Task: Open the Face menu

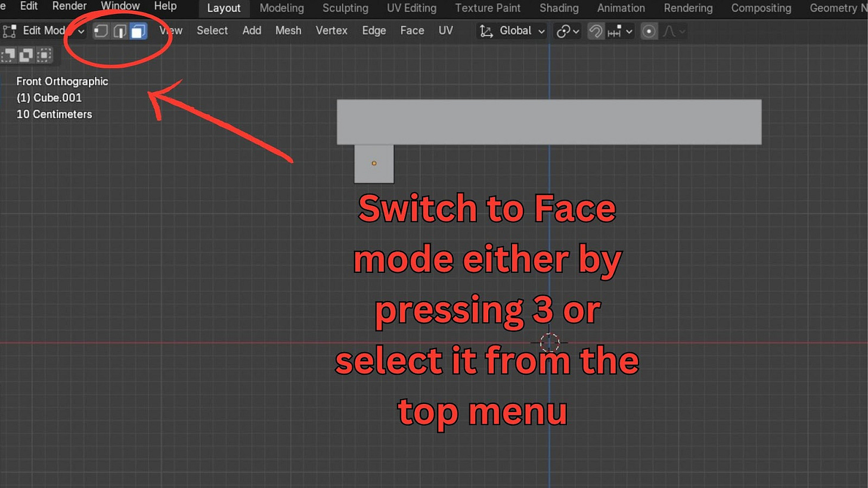Action: click(412, 30)
